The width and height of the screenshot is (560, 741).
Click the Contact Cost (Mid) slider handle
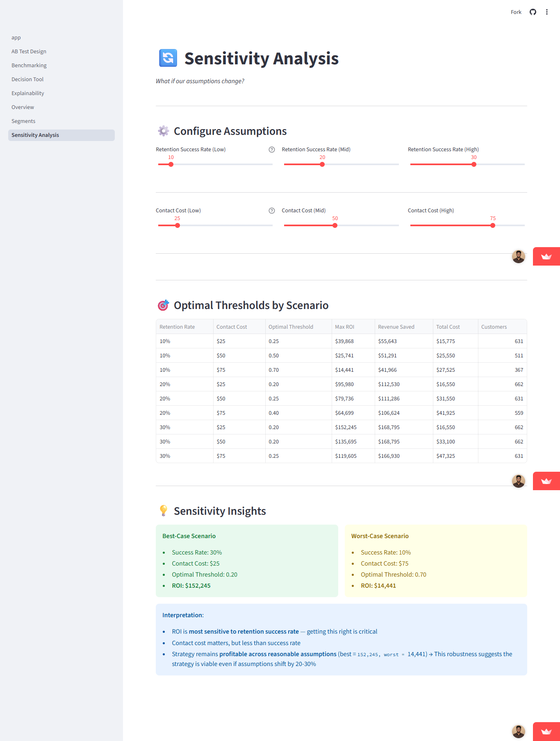(x=335, y=225)
